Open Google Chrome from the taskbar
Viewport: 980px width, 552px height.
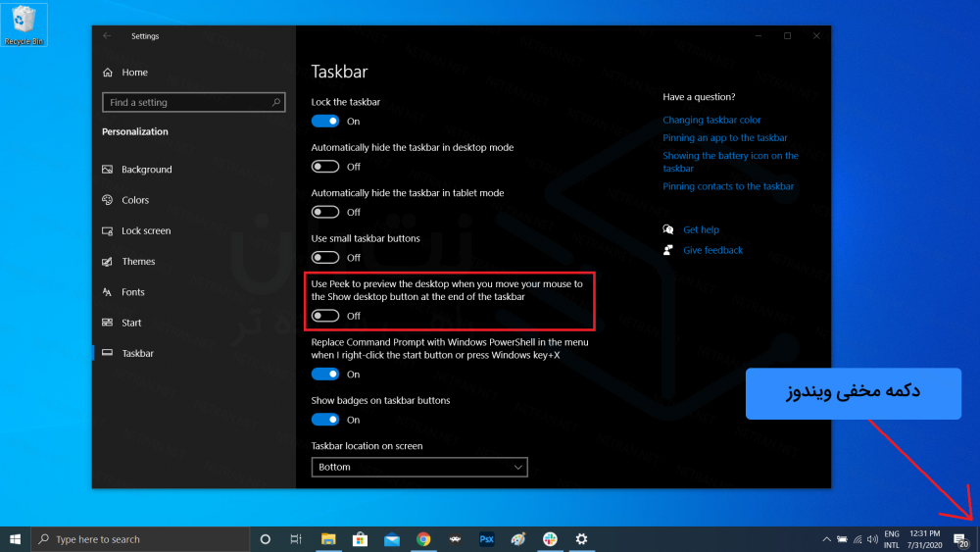pyautogui.click(x=423, y=539)
